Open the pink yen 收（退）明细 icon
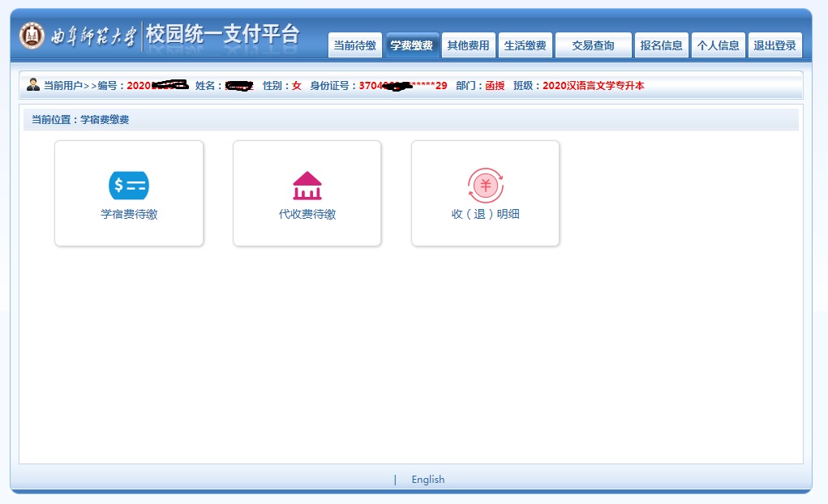 [486, 186]
